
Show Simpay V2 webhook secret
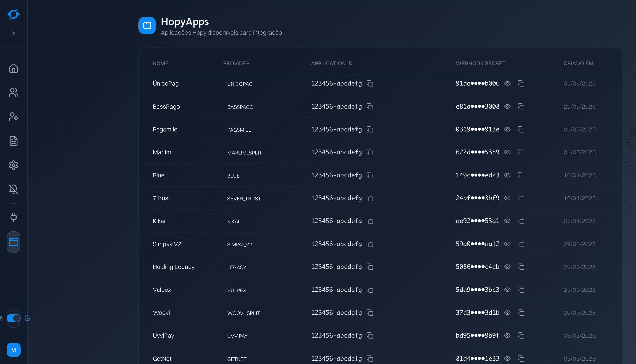tap(507, 244)
